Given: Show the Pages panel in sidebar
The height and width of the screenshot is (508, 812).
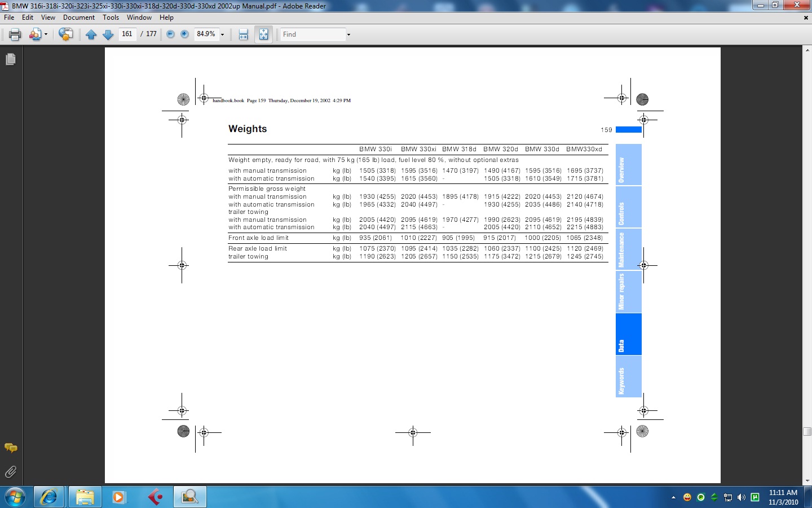Looking at the screenshot, I should (x=10, y=59).
